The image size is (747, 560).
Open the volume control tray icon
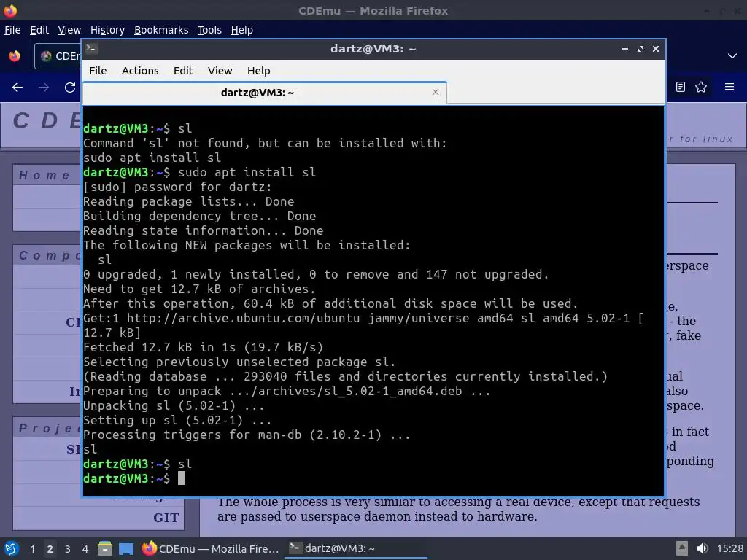[x=702, y=548]
